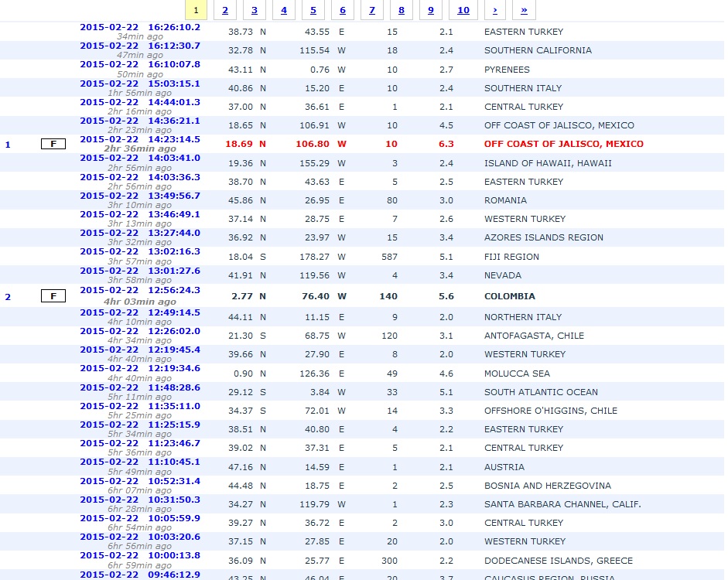Go to results page 8
Screen dimensions: 728x580
[402, 10]
